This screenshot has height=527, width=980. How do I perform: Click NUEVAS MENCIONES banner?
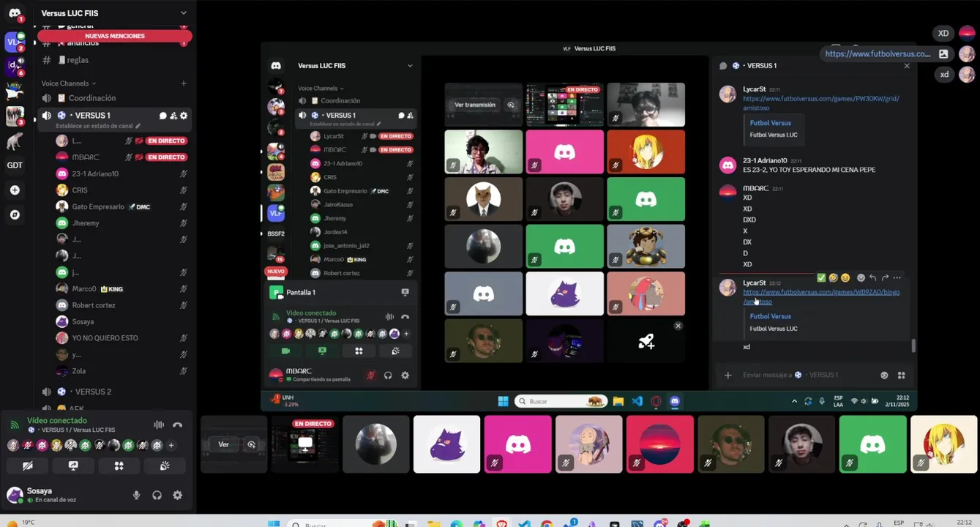click(x=115, y=36)
